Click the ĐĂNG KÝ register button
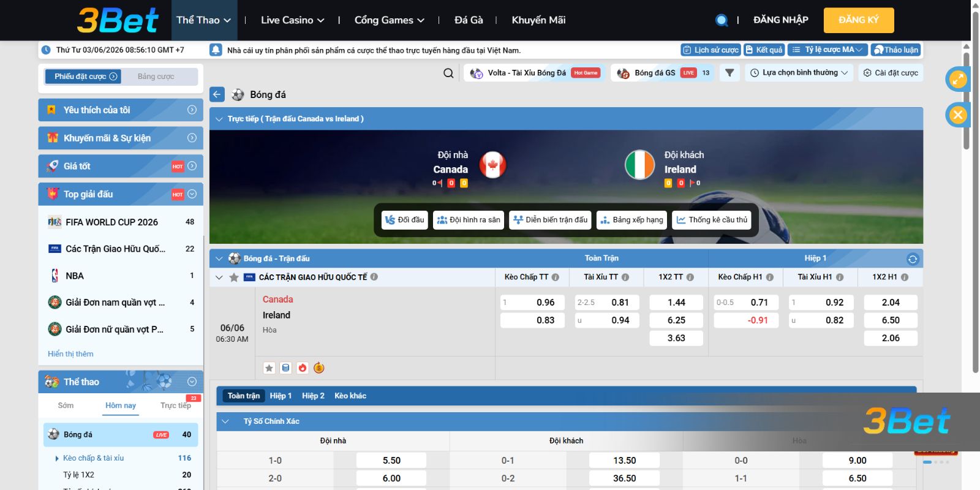This screenshot has height=490, width=980. (859, 20)
